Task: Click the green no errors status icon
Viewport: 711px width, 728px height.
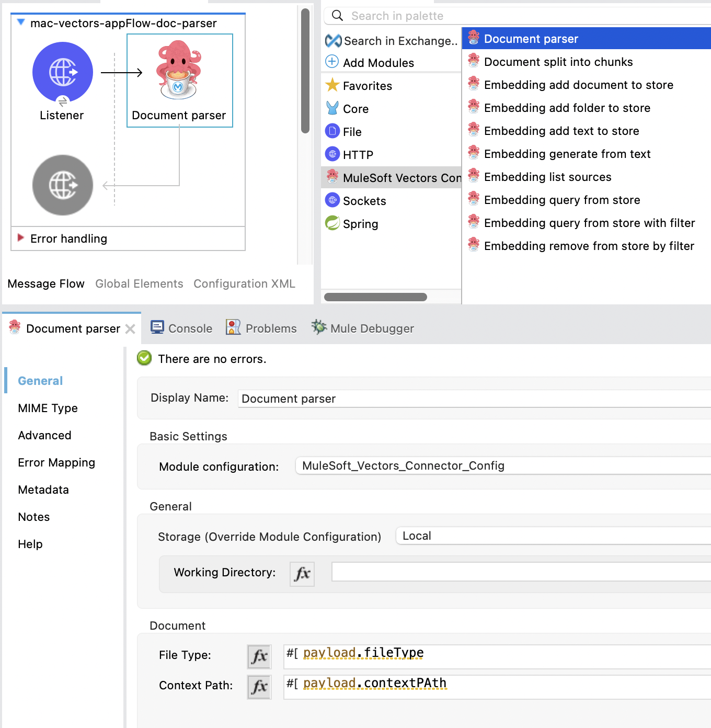Action: coord(144,358)
